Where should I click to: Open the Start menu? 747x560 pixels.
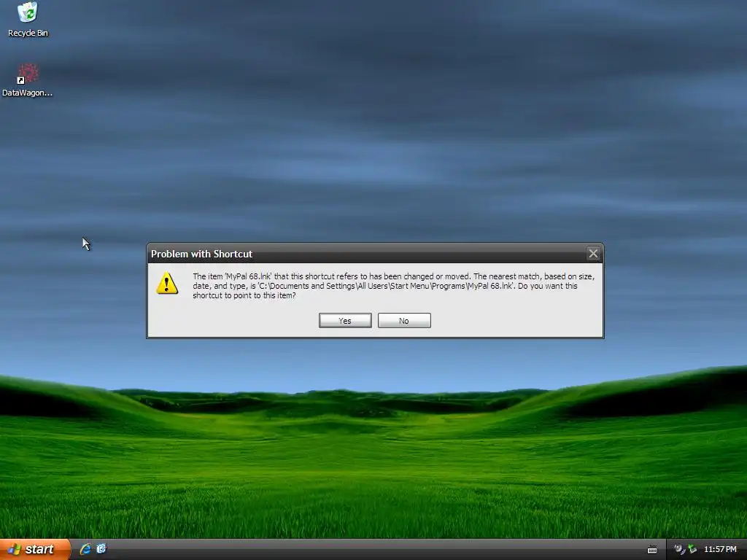[x=35, y=549]
